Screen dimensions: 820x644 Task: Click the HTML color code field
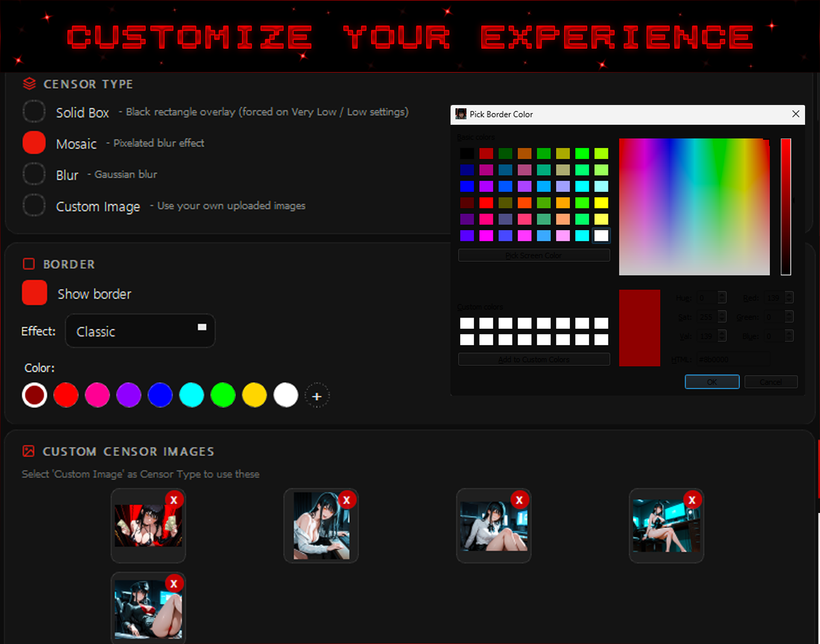pyautogui.click(x=733, y=359)
